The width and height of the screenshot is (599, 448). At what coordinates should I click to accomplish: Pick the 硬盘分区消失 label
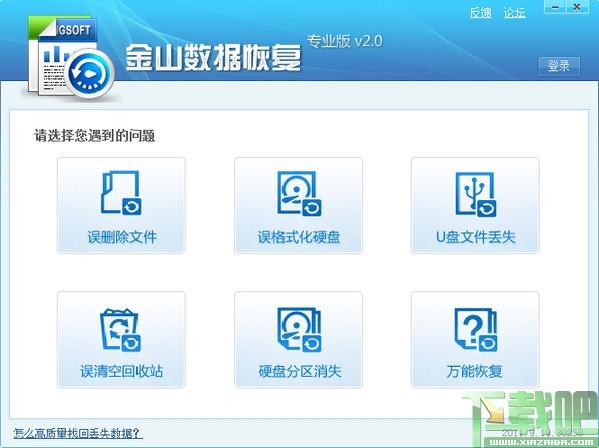(x=300, y=371)
